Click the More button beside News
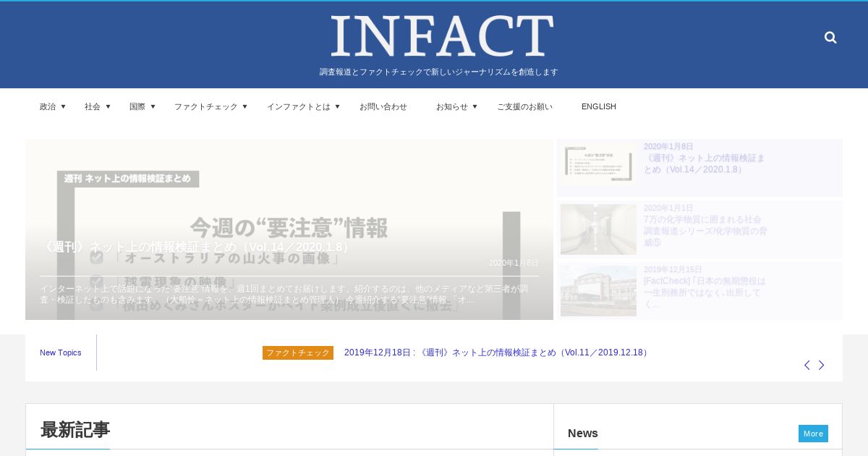Image resolution: width=868 pixels, height=456 pixels. tap(813, 434)
